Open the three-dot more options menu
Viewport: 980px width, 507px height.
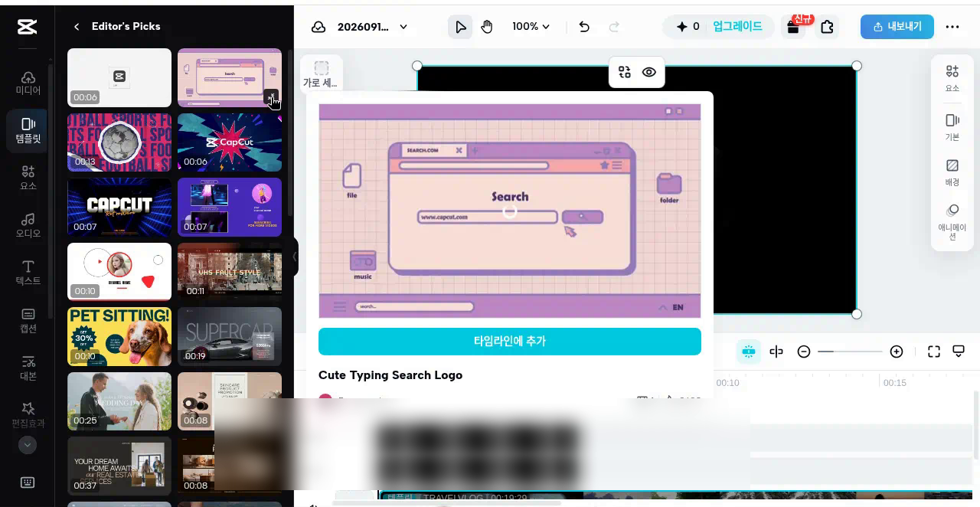point(952,27)
